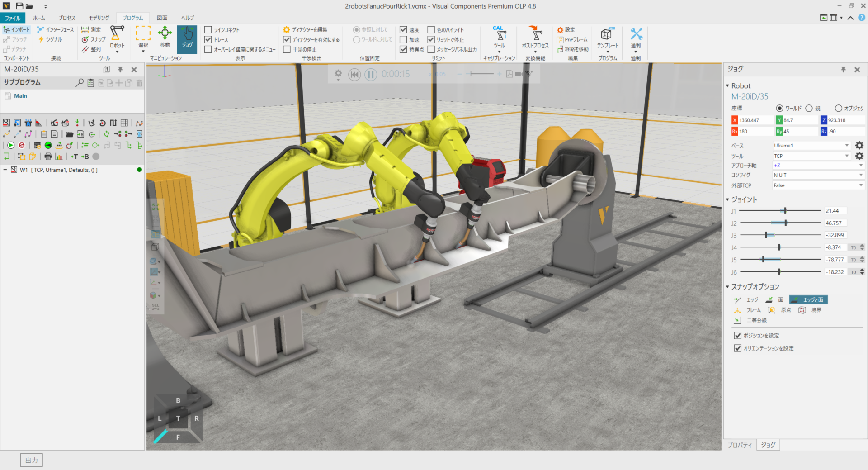Click the hourglass delay statement icon
868x470 pixels.
pos(139,134)
